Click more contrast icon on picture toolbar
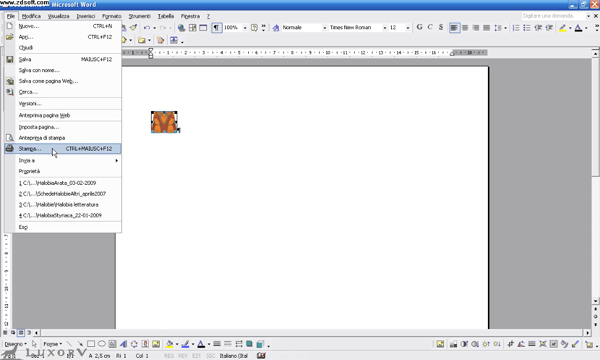 coord(464,344)
